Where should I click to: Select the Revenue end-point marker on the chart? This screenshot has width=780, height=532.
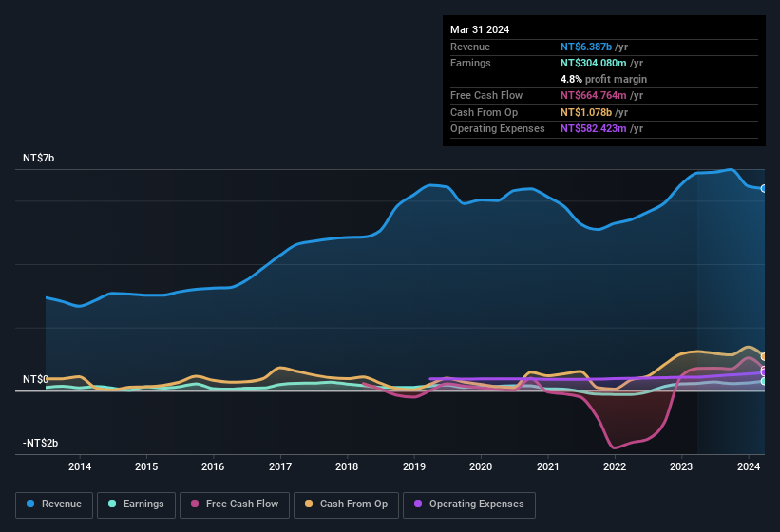click(x=764, y=188)
